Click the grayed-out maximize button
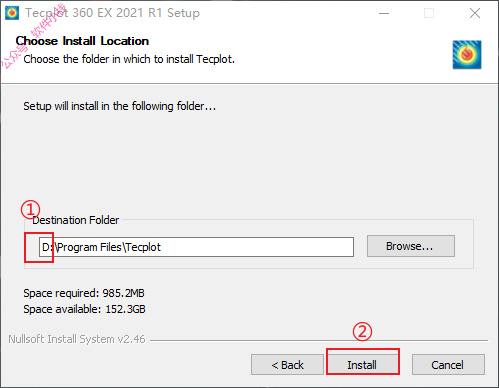 (x=429, y=13)
